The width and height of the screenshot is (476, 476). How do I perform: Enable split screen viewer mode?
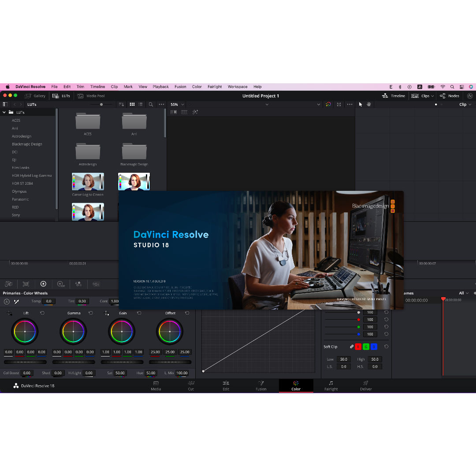pyautogui.click(x=184, y=112)
